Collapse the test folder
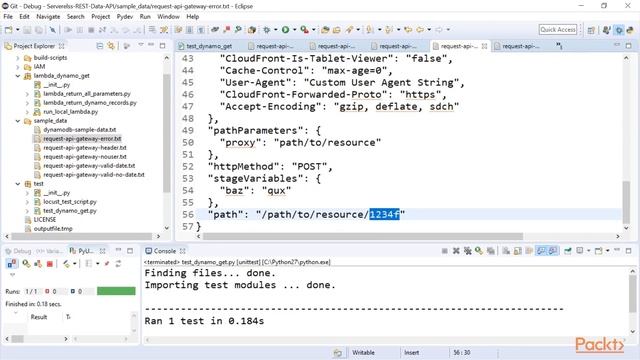The width and height of the screenshot is (640, 360). [x=18, y=184]
